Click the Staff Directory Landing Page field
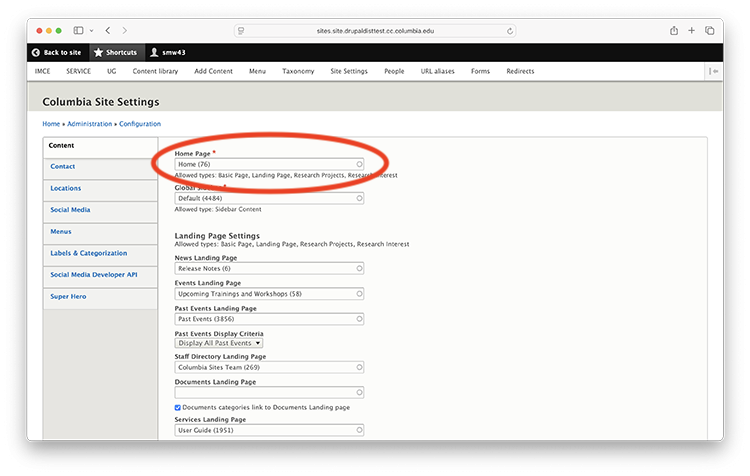Image resolution: width=750 pixels, height=476 pixels. tap(269, 367)
